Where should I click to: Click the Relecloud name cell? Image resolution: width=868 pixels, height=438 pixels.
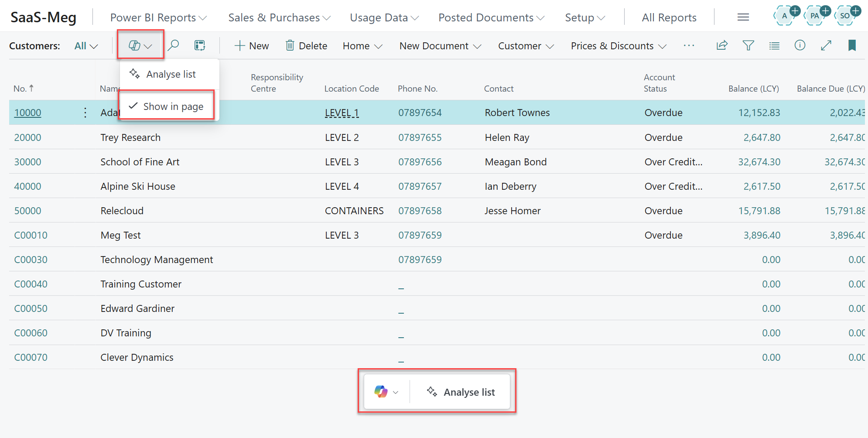(122, 211)
